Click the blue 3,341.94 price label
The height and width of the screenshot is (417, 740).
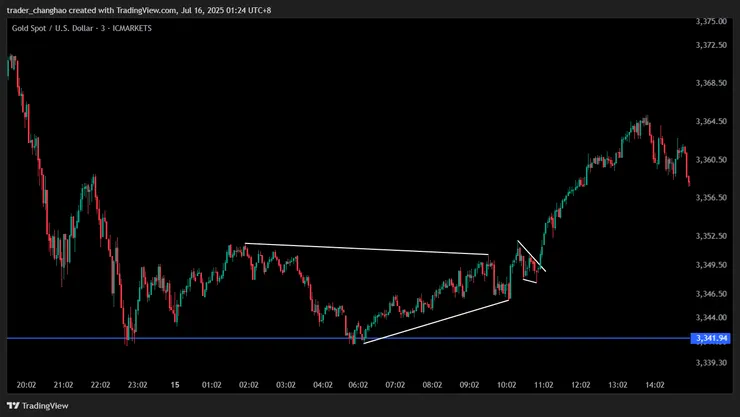pyautogui.click(x=710, y=338)
